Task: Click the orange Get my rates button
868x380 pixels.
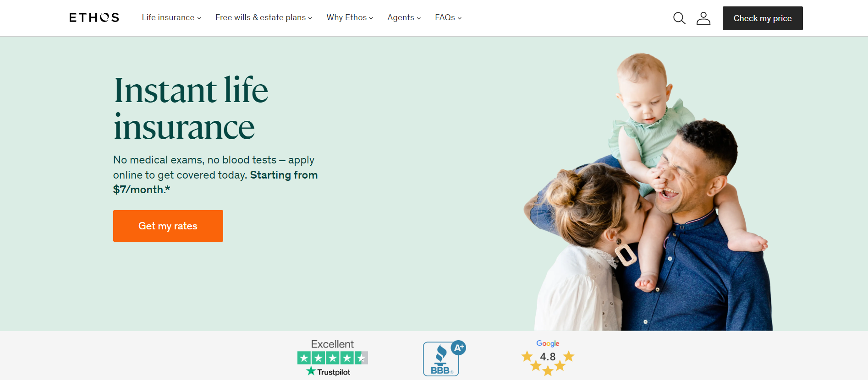Action: pos(168,226)
